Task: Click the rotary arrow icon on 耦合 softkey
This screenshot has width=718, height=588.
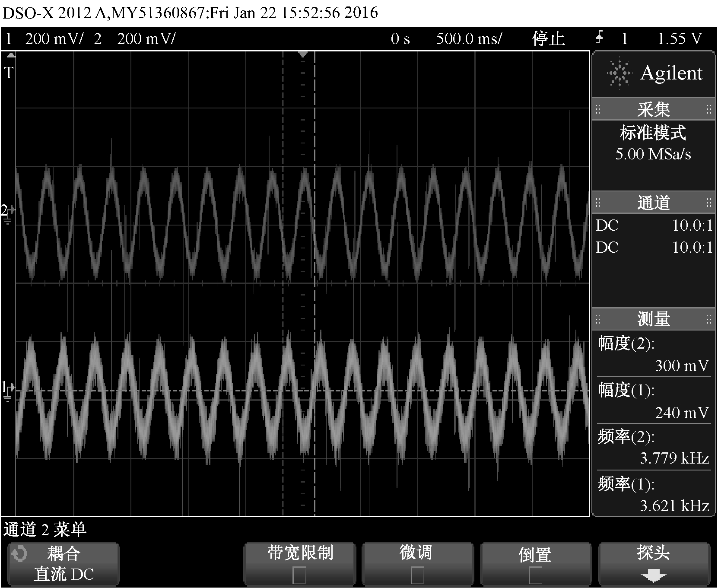Action: (20, 554)
